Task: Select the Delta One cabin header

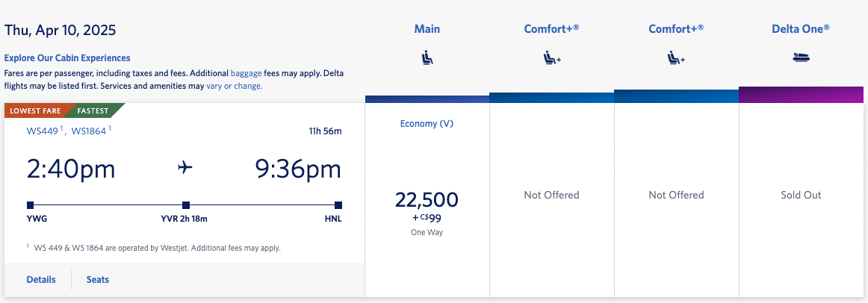Action: (x=801, y=29)
